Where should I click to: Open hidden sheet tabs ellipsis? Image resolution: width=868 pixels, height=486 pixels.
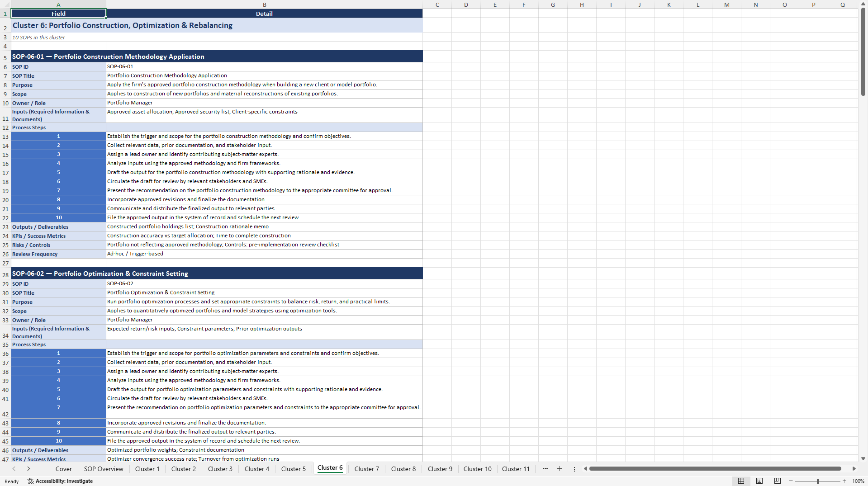click(545, 469)
